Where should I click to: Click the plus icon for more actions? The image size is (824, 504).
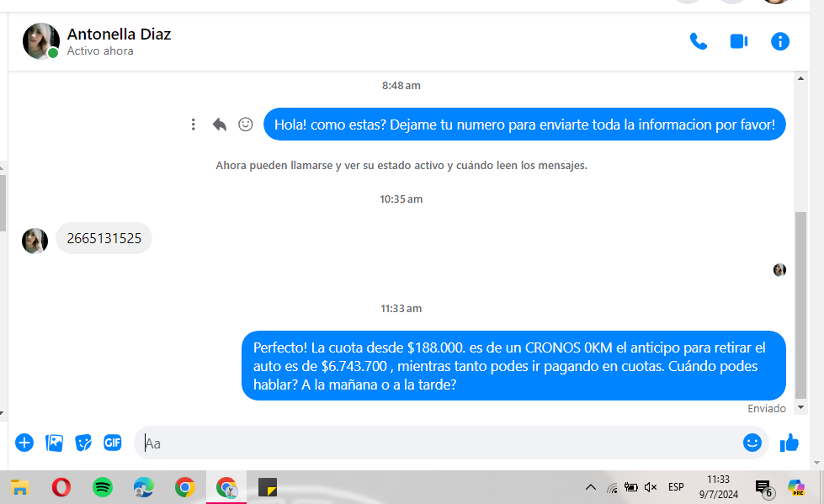pos(24,443)
